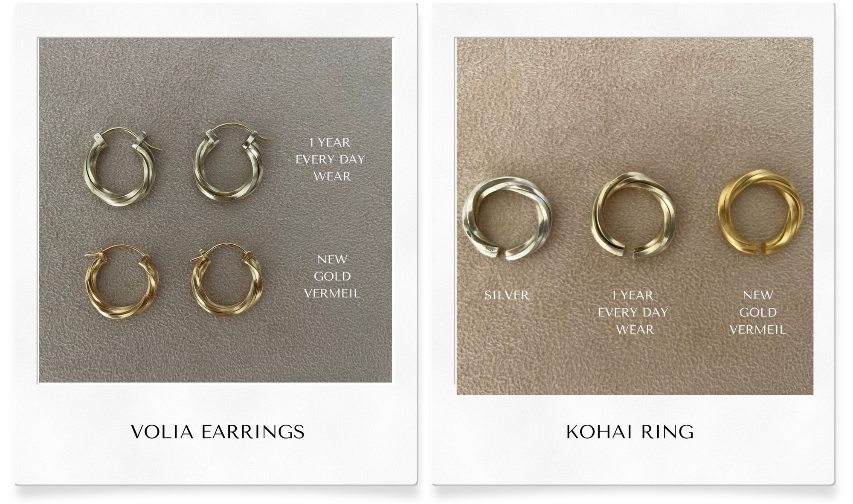Click the bottom-right new gold vermeil earring

[x=226, y=280]
